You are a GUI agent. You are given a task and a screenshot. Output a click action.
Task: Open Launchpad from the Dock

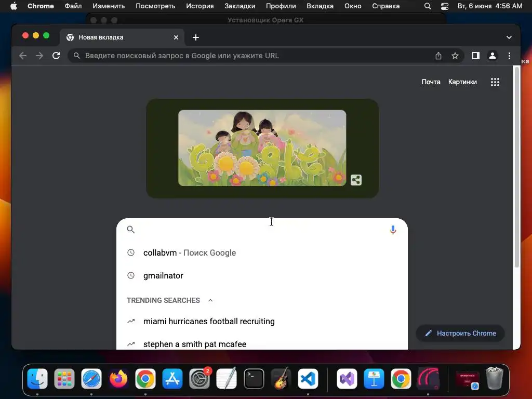coord(64,378)
